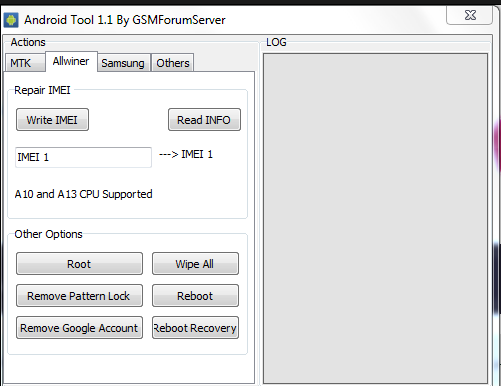Switch to the MTK tab
The height and width of the screenshot is (386, 501).
25,63
